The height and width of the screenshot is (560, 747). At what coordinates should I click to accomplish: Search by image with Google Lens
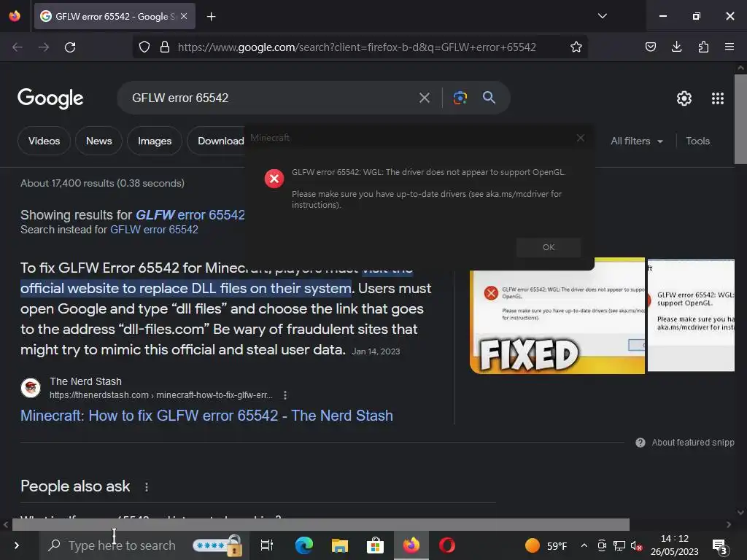point(460,98)
